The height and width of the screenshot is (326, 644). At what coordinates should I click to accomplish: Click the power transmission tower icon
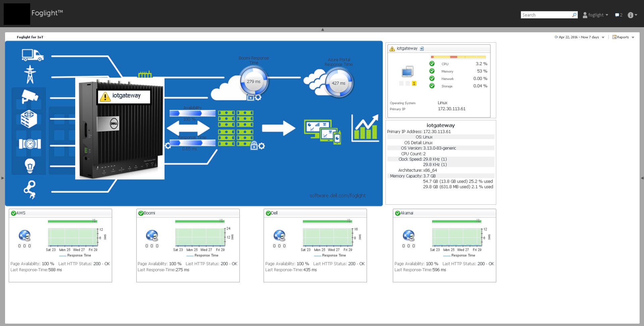[30, 75]
